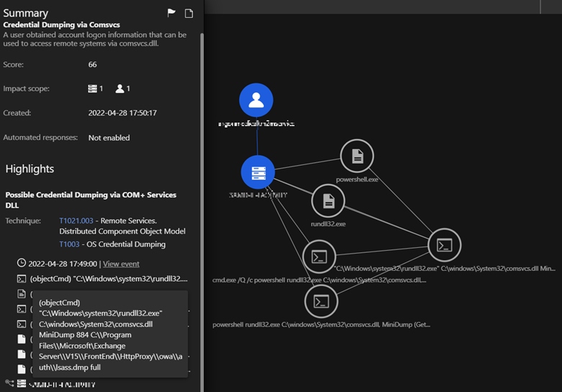Open the T1021.003 technique link
The width and height of the screenshot is (562, 392).
[78, 220]
